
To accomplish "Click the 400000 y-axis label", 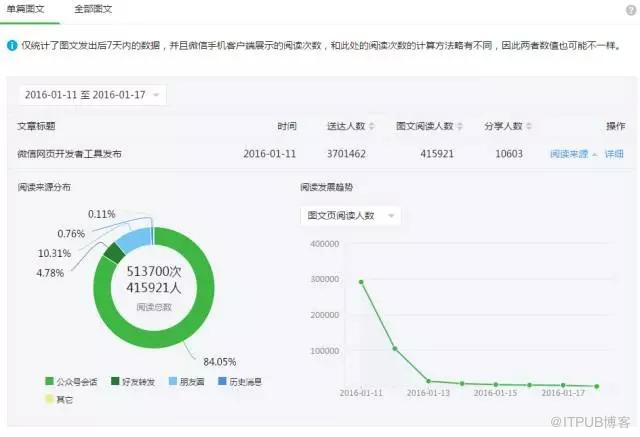I will pos(325,244).
